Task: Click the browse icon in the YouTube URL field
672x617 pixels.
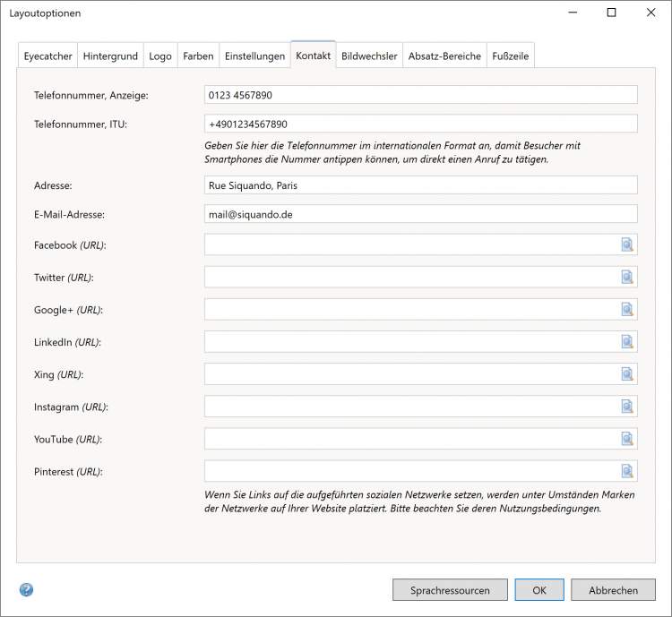Action: pos(627,439)
